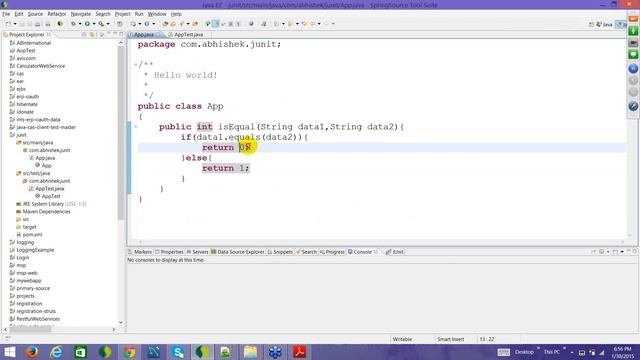The image size is (640, 360).
Task: Click the Debug bug toolbar icon
Action: [x=73, y=24]
